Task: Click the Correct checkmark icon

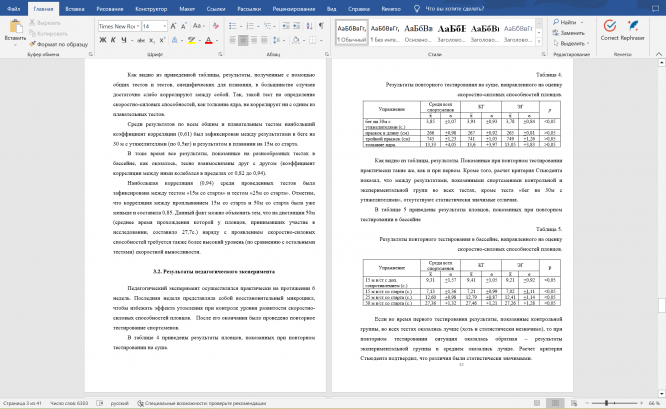Action: [610, 26]
